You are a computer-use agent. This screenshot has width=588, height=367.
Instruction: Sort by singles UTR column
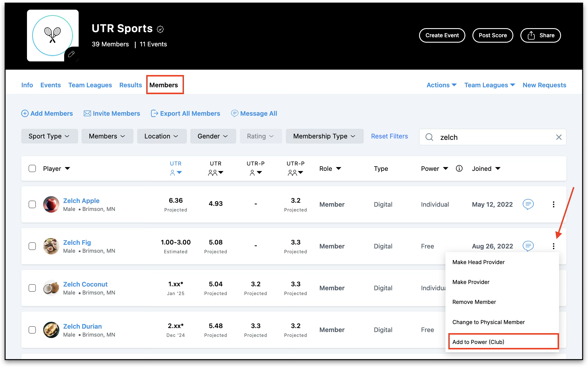click(176, 168)
